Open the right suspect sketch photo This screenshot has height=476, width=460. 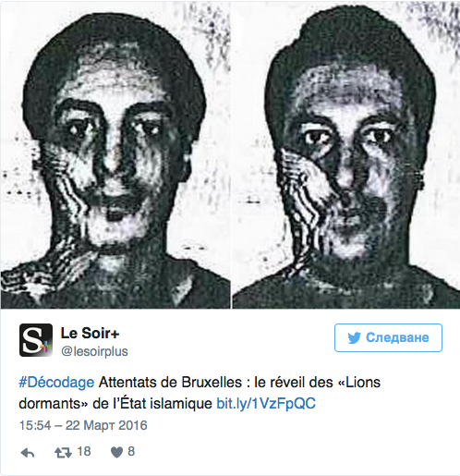[x=345, y=155]
